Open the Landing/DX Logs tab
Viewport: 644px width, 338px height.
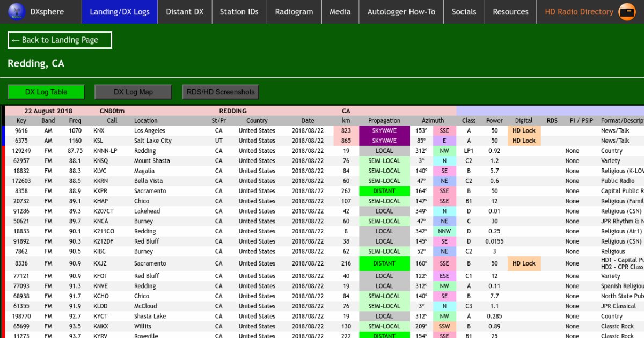120,12
